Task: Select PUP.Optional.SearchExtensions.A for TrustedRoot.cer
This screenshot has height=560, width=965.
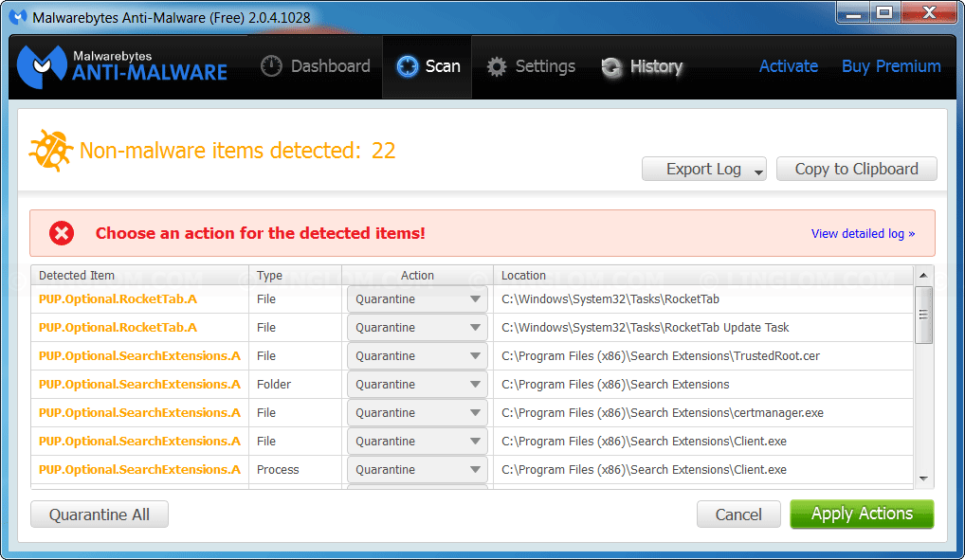Action: 139,355
